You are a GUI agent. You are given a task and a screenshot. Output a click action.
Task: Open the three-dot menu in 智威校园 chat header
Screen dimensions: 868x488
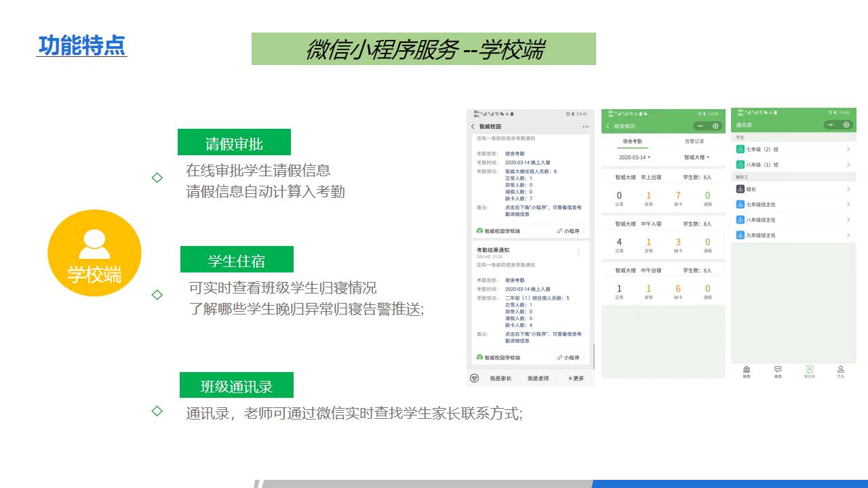coord(585,127)
